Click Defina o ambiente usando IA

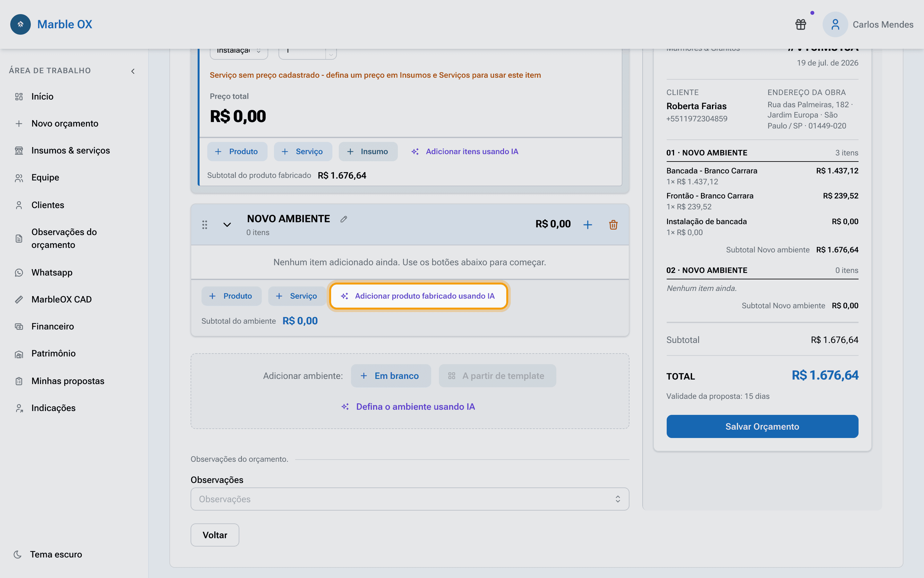coord(408,407)
